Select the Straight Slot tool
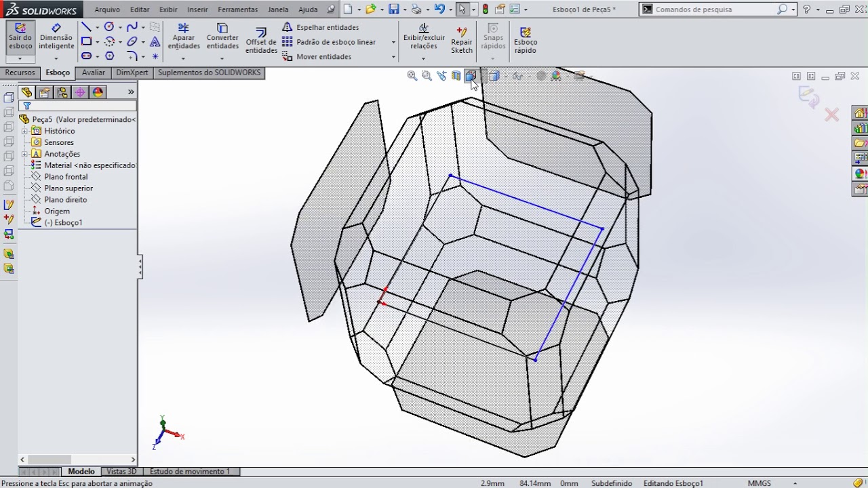This screenshot has height=488, width=868. click(x=86, y=56)
